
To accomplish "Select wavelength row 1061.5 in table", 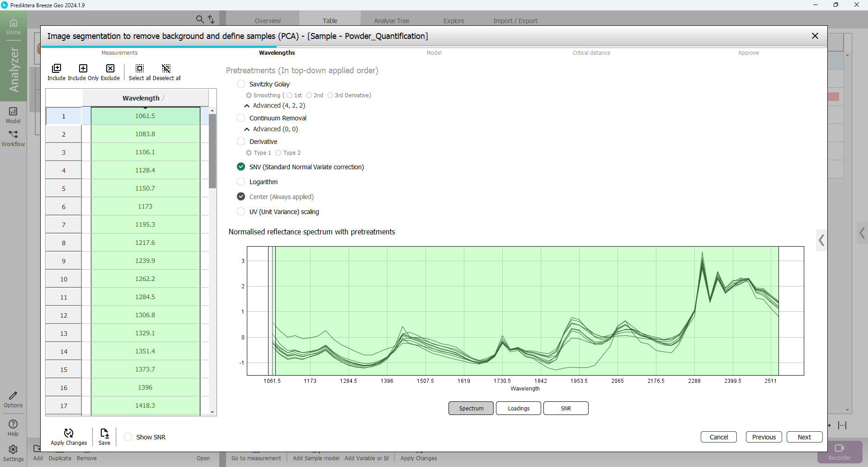I will pos(145,116).
